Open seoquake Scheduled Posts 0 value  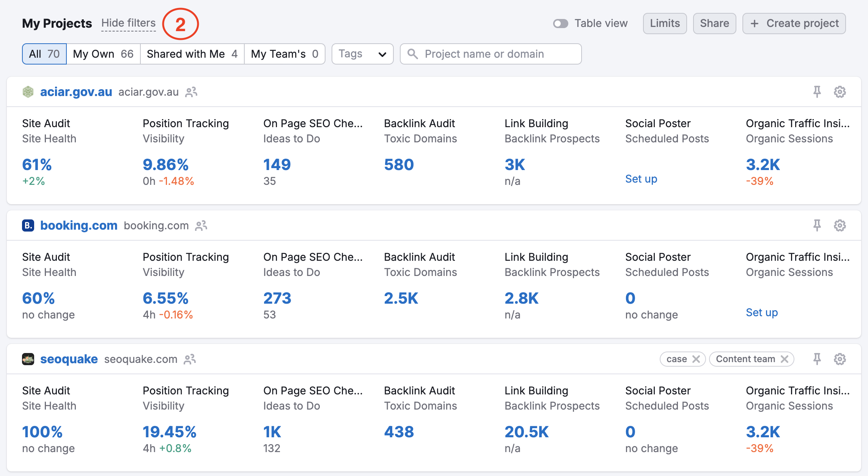[x=630, y=432]
